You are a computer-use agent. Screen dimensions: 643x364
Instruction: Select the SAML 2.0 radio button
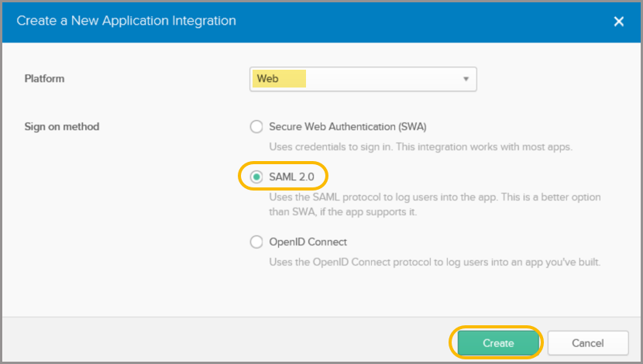click(256, 177)
